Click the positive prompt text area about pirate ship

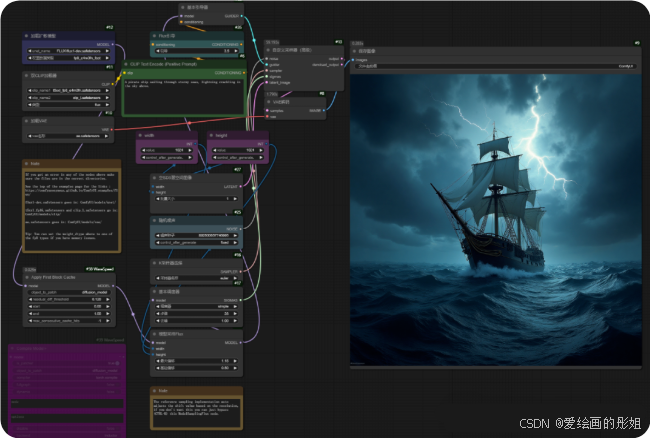183,96
